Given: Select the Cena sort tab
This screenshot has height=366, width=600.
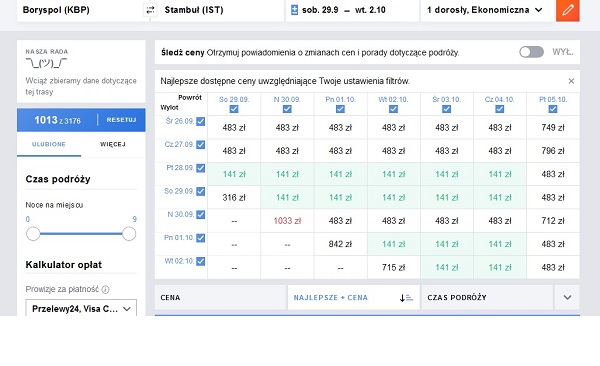Looking at the screenshot, I should click(x=220, y=297).
